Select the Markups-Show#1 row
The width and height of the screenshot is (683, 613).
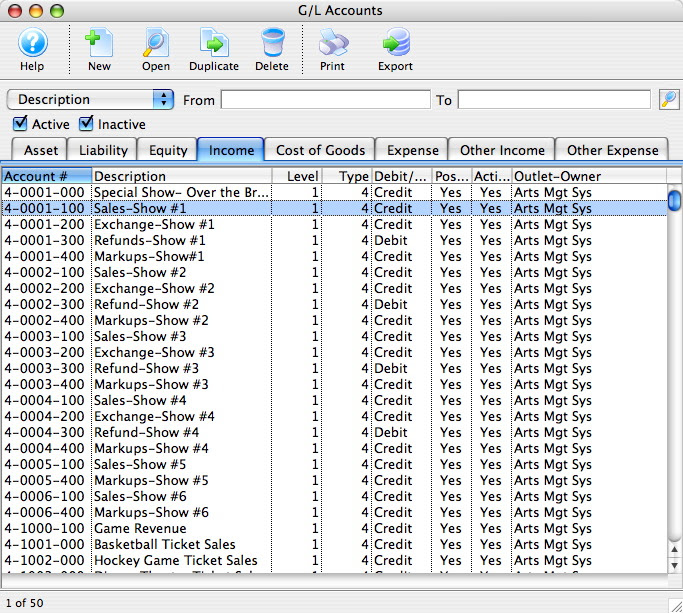[x=334, y=256]
